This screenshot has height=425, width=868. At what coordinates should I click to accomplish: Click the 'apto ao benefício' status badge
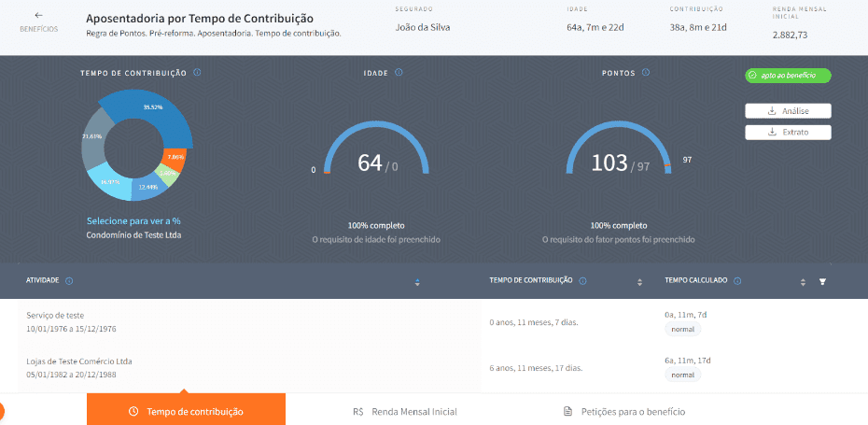(788, 76)
